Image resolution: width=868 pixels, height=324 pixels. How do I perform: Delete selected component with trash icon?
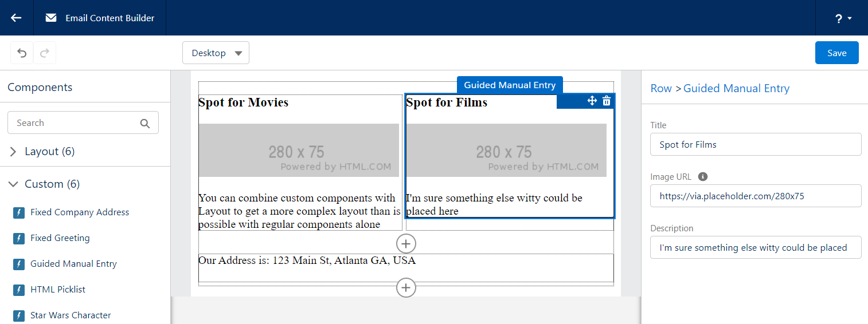pyautogui.click(x=607, y=101)
